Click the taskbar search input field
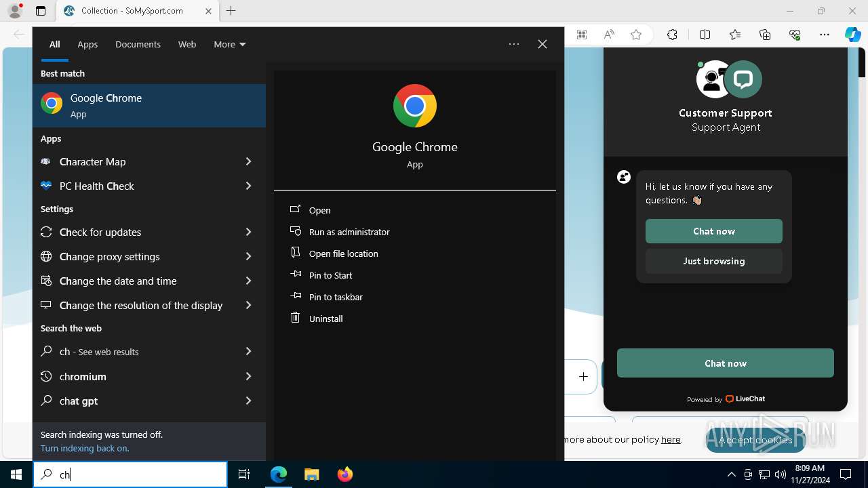The height and width of the screenshot is (488, 868). pyautogui.click(x=130, y=474)
